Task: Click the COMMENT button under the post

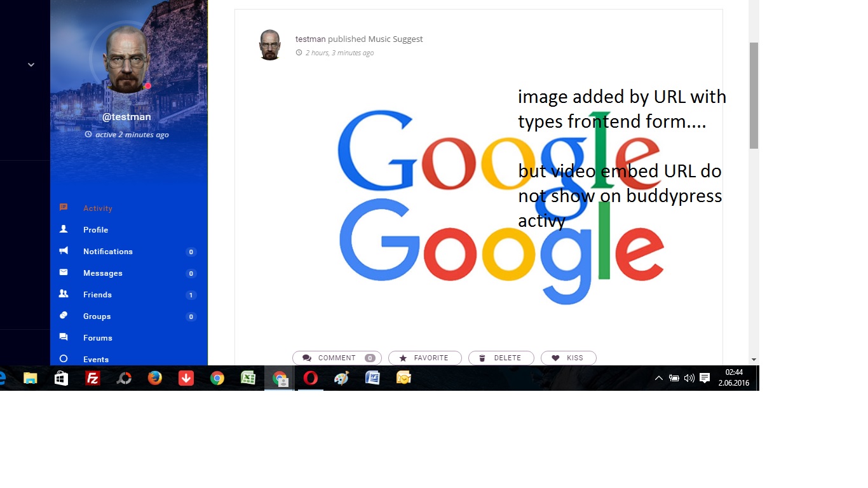Action: click(x=337, y=358)
